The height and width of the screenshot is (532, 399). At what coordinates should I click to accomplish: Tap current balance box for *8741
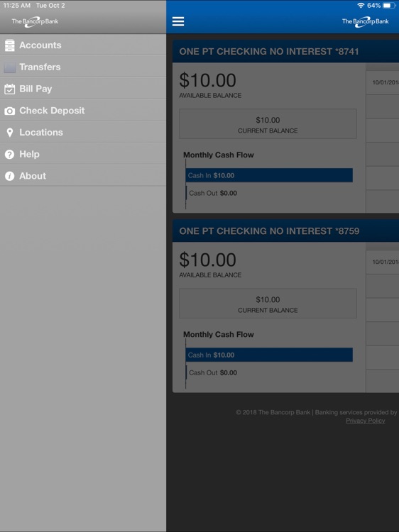coord(268,124)
